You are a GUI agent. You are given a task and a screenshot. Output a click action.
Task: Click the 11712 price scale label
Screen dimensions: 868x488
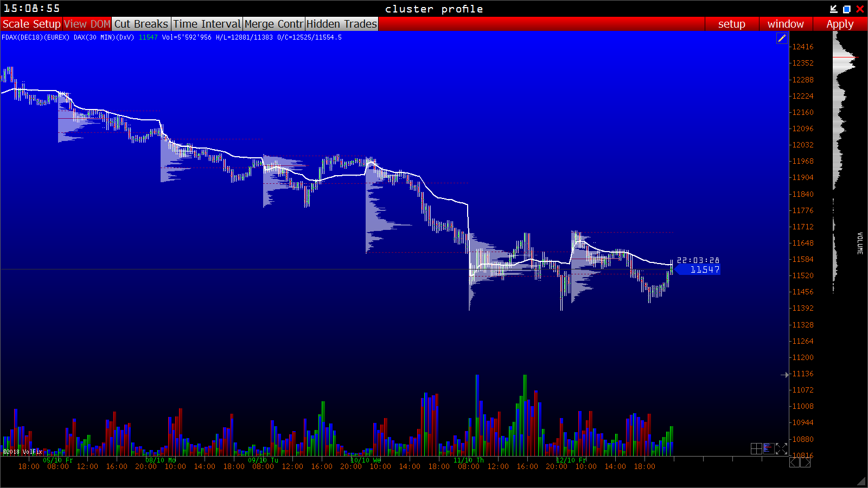pos(803,227)
